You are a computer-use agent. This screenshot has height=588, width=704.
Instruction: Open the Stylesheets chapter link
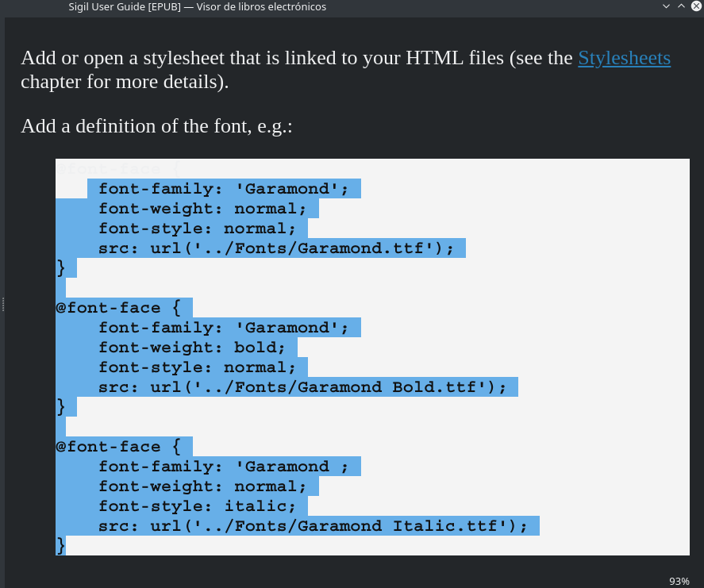(x=624, y=58)
